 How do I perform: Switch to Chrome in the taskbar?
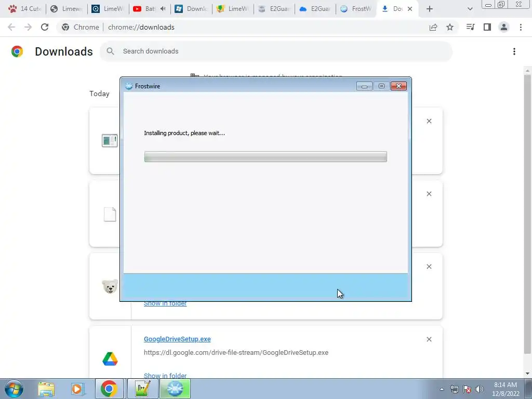coord(109,389)
